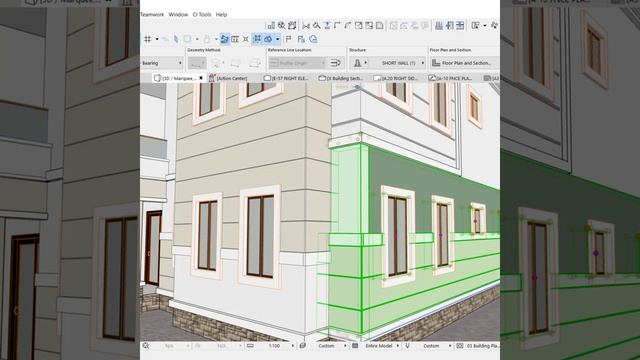Click the layer stack icon in bottom bar
This screenshot has height=360, width=640.
[x=303, y=346]
